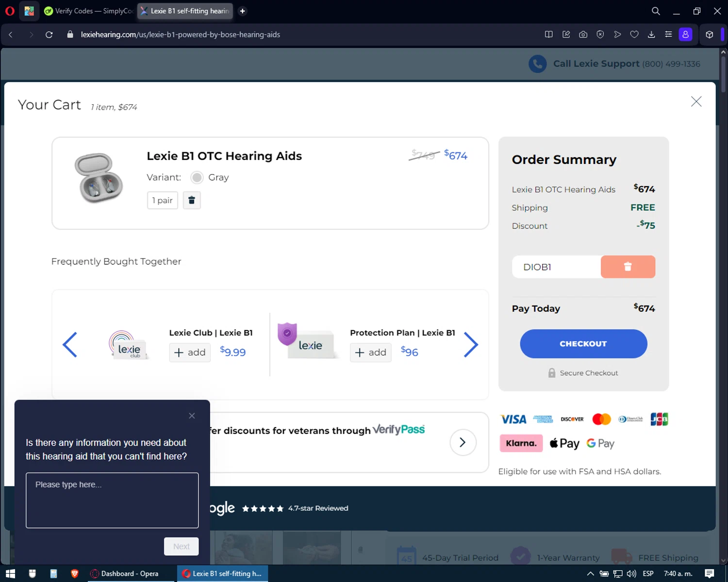Click the Apple Pay logo
Viewport: 728px width, 582px height.
click(564, 443)
